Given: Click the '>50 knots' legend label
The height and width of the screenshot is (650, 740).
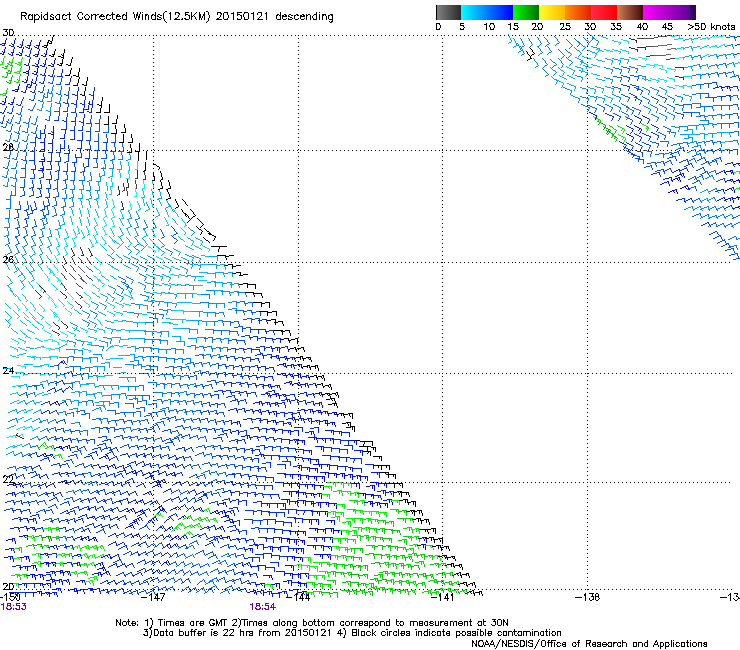Looking at the screenshot, I should click(711, 27).
